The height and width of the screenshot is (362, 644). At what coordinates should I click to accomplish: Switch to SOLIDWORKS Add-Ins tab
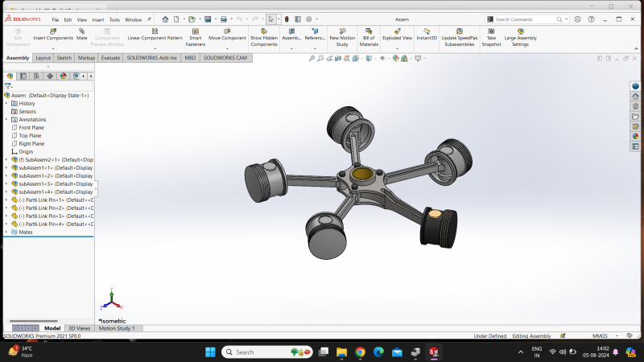(x=151, y=58)
